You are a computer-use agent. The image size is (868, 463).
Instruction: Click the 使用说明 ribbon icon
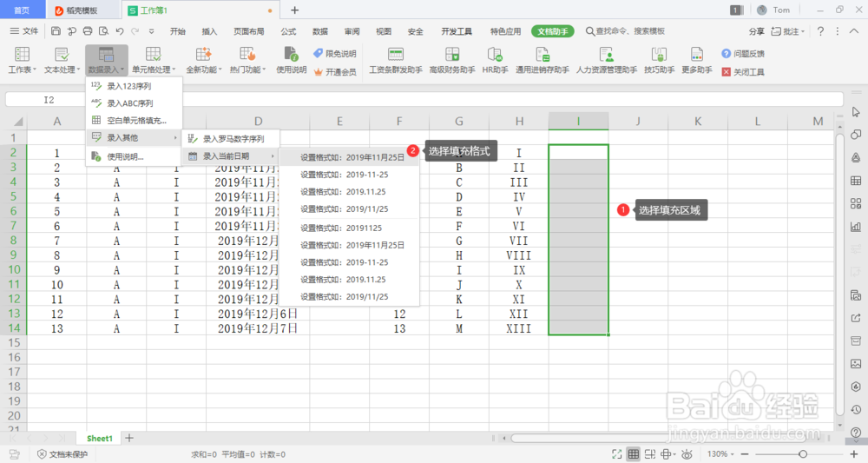pos(291,60)
